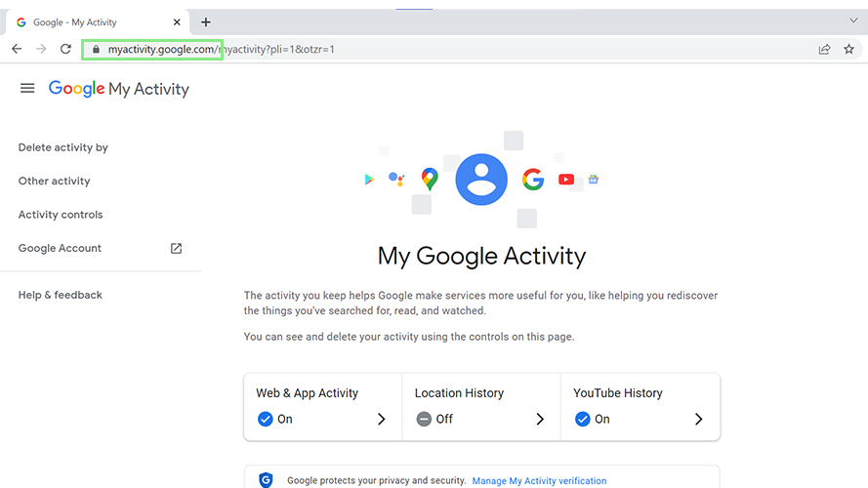868x488 pixels.
Task: Open Help & feedback in sidebar
Action: pos(61,295)
